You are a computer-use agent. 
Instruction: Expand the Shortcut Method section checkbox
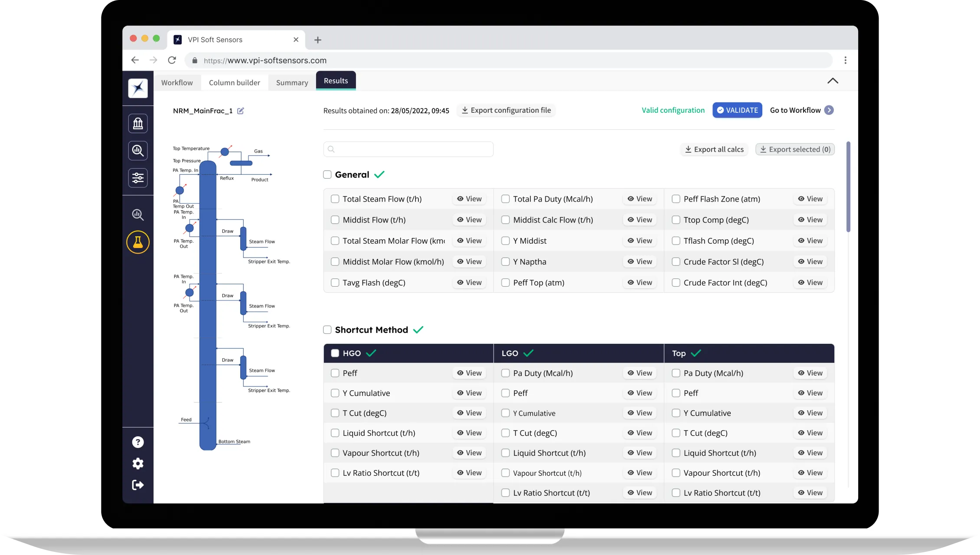[x=327, y=330]
